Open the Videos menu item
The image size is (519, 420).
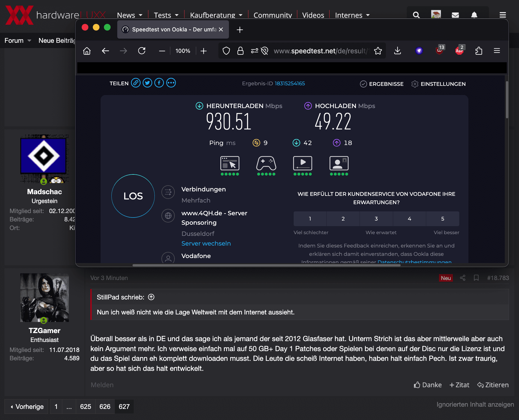[x=313, y=15]
